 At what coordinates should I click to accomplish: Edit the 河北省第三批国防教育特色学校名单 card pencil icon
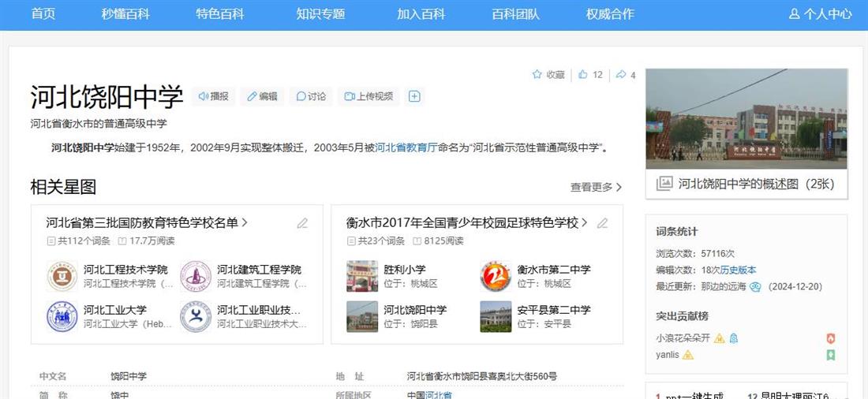click(302, 223)
